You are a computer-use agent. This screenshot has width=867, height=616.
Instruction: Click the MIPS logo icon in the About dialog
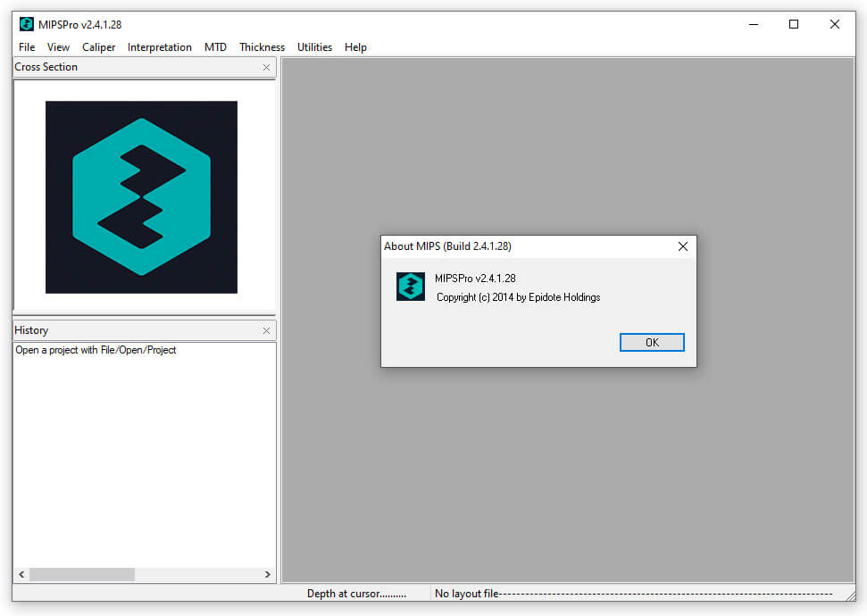410,287
